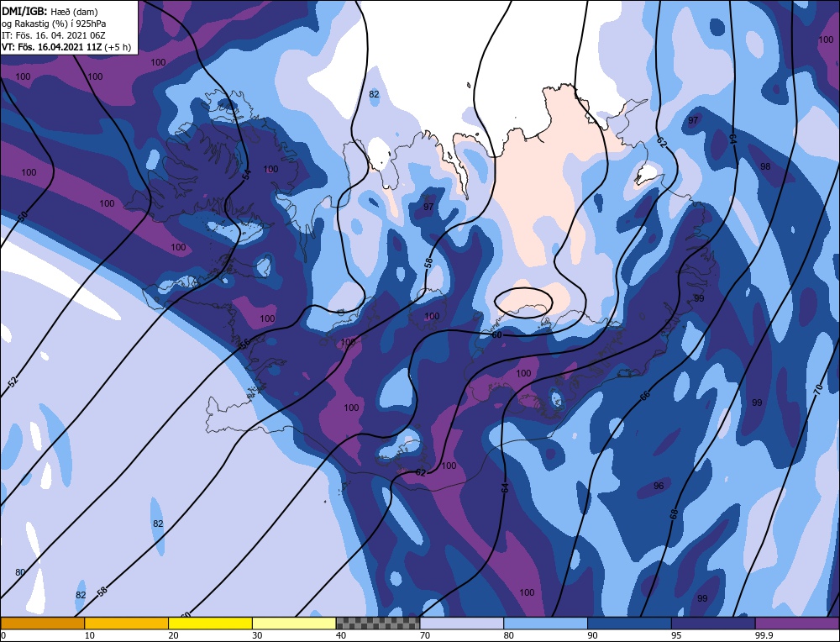The image size is (840, 642).
Task: Choose the 95–99.9 dark navy legend swatch
Action: 713,623
